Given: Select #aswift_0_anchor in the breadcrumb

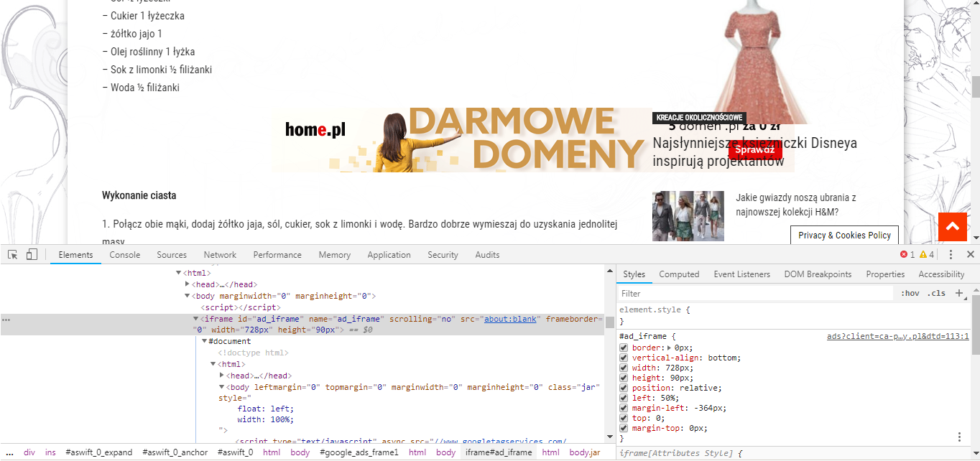Looking at the screenshot, I should tap(175, 452).
